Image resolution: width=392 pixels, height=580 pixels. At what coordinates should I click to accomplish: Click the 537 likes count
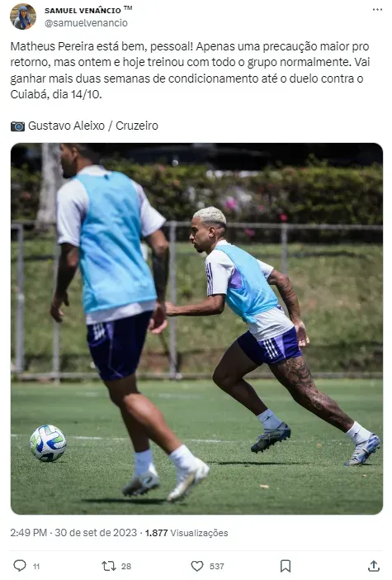[x=216, y=566]
